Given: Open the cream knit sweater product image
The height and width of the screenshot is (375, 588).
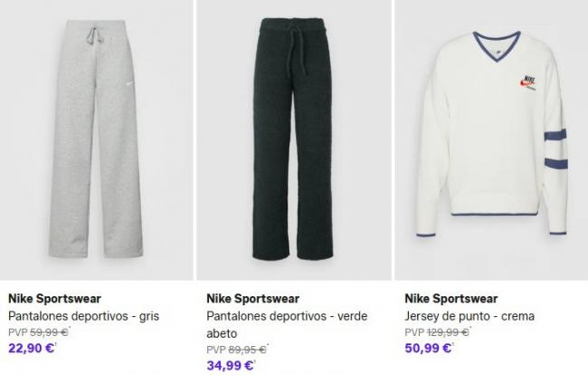Looking at the screenshot, I should tap(491, 145).
